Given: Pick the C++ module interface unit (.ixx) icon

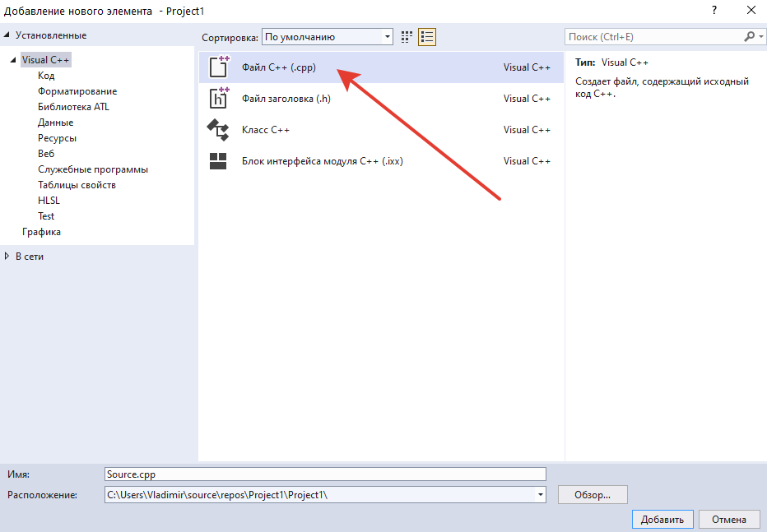Looking at the screenshot, I should click(218, 160).
